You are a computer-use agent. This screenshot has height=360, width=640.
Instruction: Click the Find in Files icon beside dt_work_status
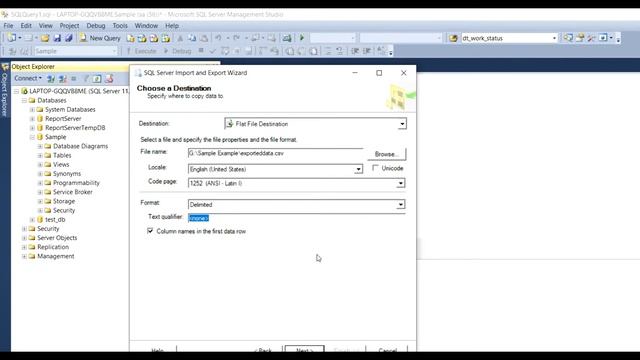453,38
